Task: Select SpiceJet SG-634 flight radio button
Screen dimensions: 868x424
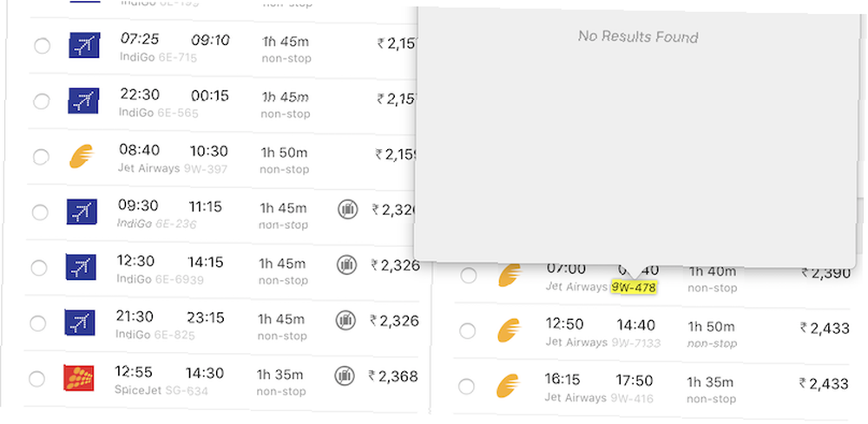Action: click(36, 379)
